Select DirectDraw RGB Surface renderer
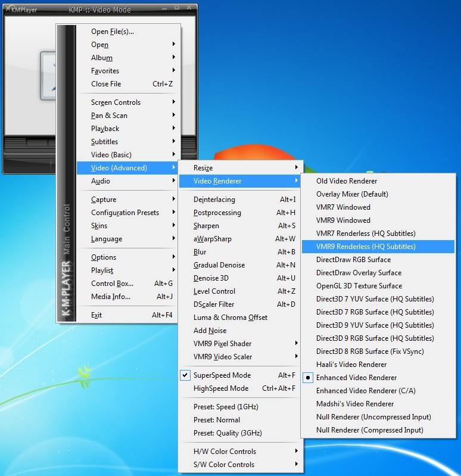 pyautogui.click(x=378, y=260)
